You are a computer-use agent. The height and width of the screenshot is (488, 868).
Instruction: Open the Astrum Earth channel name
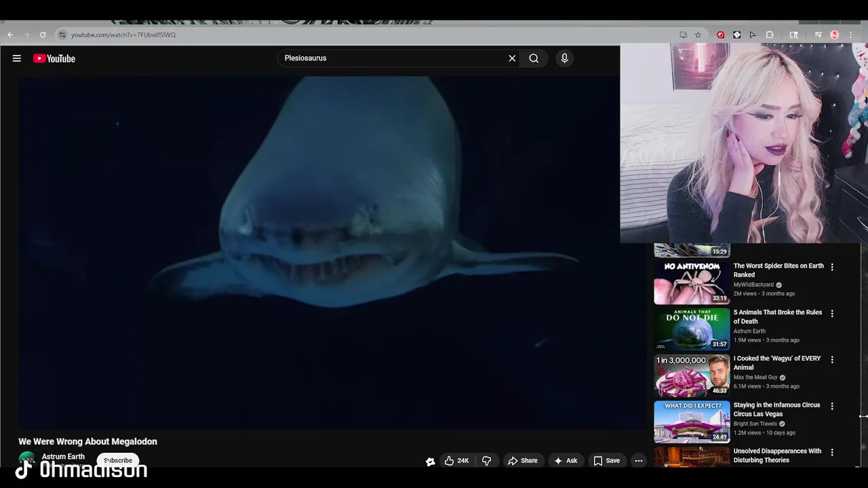pos(63,457)
